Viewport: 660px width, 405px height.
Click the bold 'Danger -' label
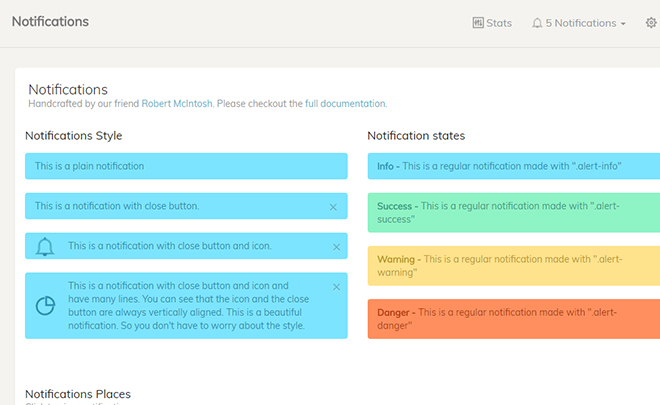pyautogui.click(x=396, y=312)
